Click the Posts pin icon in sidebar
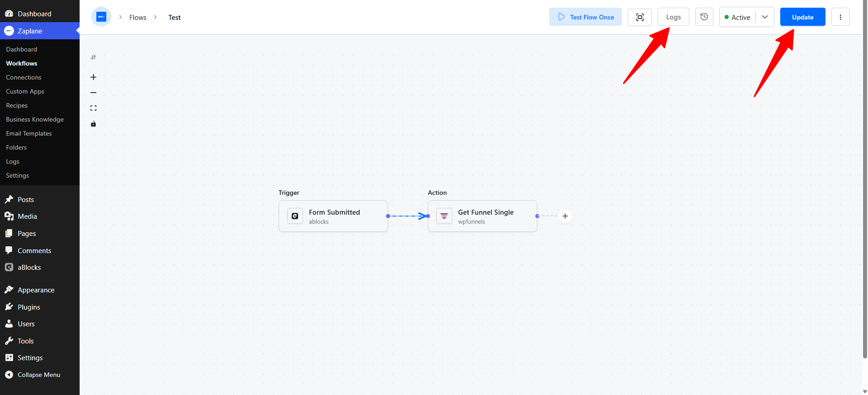868x395 pixels. tap(9, 199)
